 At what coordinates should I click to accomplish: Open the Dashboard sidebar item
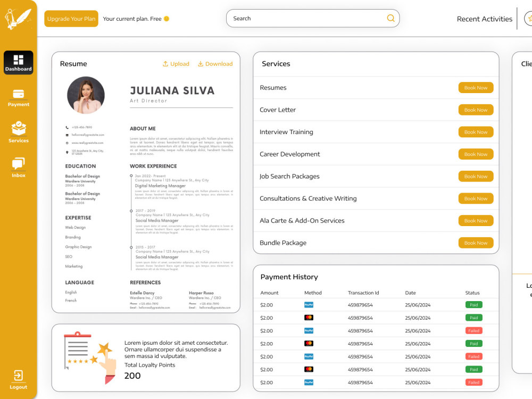coord(18,62)
